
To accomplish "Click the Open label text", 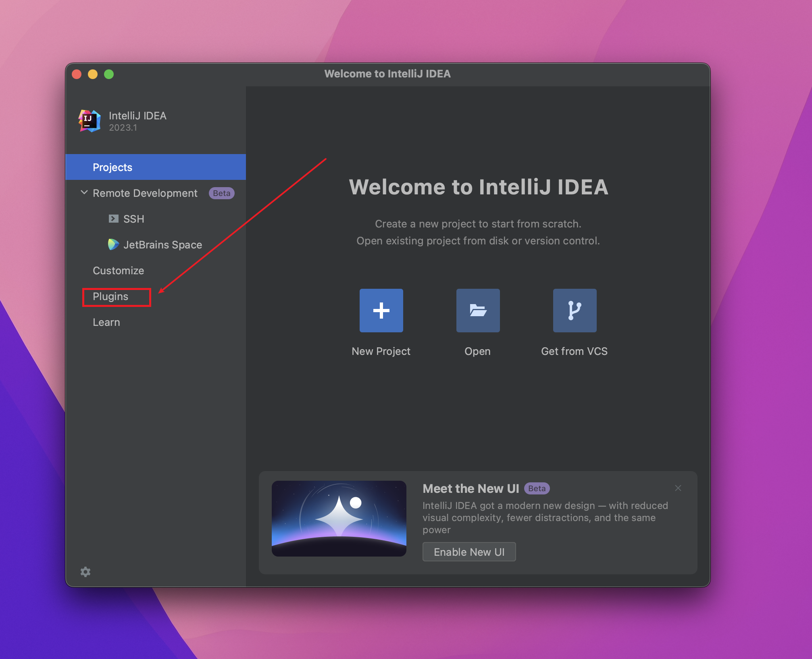I will point(477,351).
